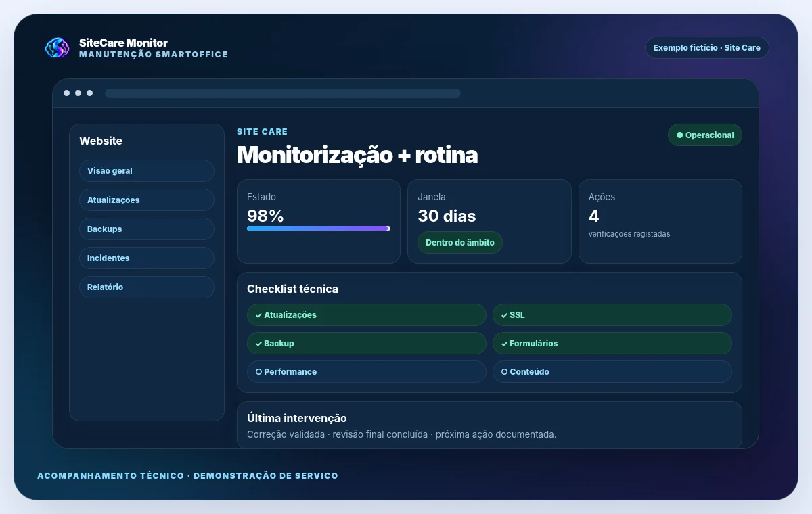Image resolution: width=812 pixels, height=514 pixels.
Task: Toggle the Atualizações checklist item
Action: [x=367, y=315]
